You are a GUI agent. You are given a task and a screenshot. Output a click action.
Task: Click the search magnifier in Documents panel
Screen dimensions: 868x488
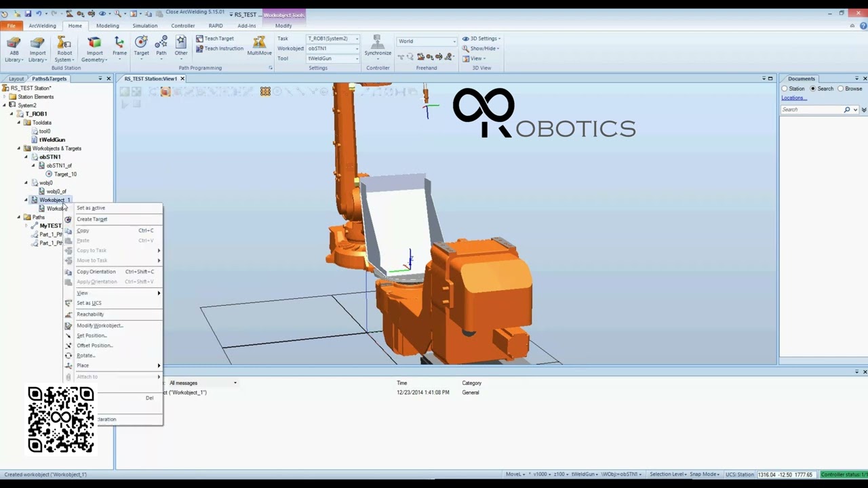click(847, 109)
